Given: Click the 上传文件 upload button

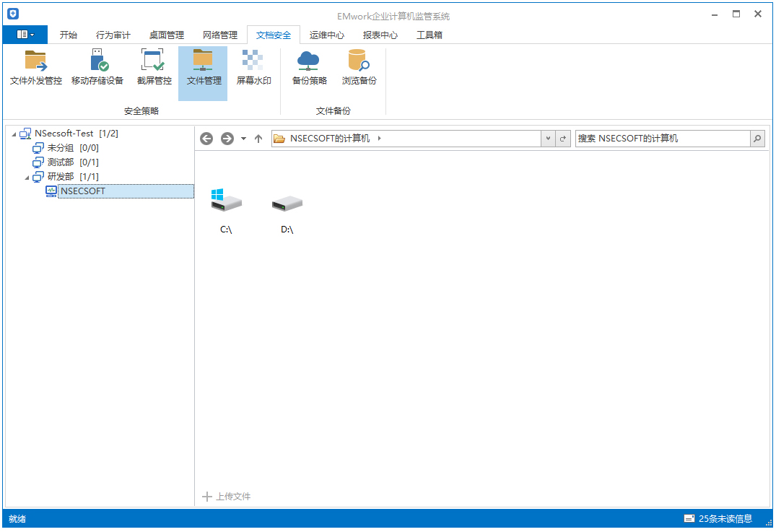Looking at the screenshot, I should pos(227,497).
